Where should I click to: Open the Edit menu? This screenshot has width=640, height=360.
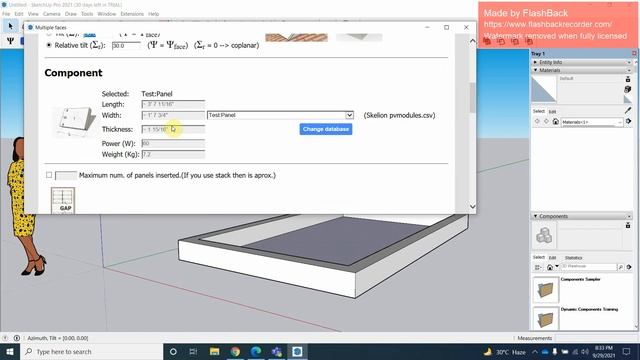point(19,14)
